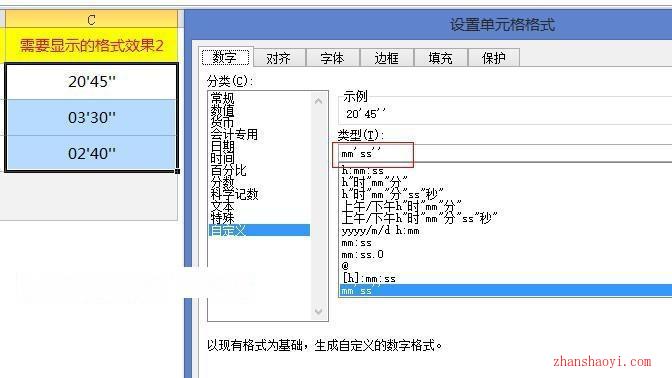Click the category list scroll-down arrow
Screen dimensions: 672x378
coord(318,311)
